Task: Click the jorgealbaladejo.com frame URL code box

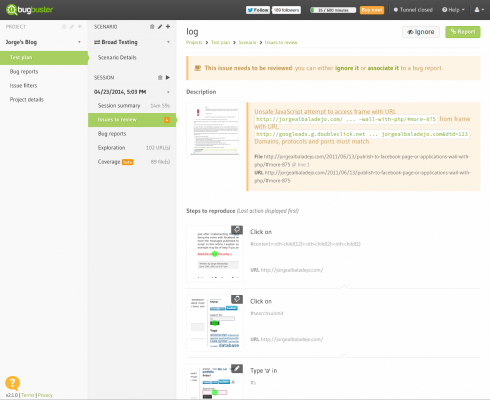Action: pyautogui.click(x=346, y=119)
